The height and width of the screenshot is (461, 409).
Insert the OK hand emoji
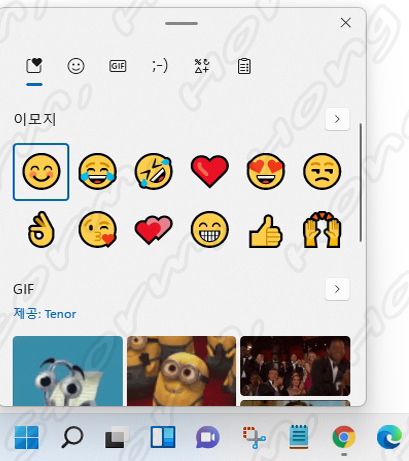pos(41,230)
